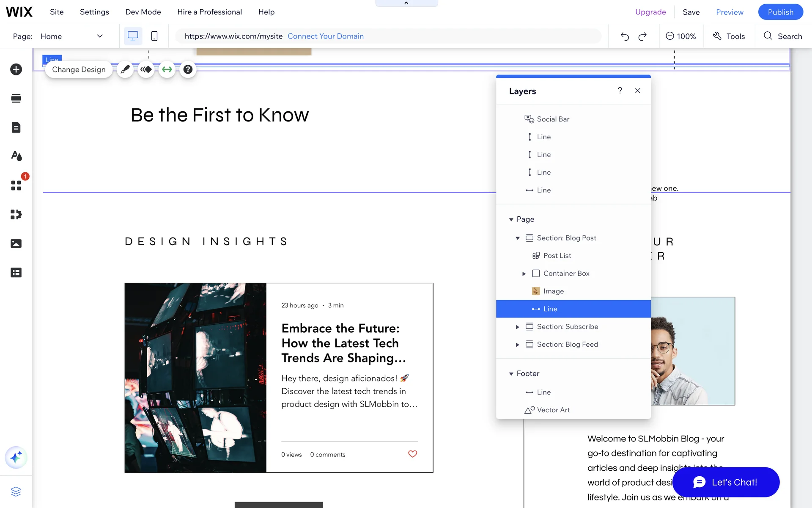Select the Section: Subscribe layer
This screenshot has width=812, height=508.
[x=567, y=327]
